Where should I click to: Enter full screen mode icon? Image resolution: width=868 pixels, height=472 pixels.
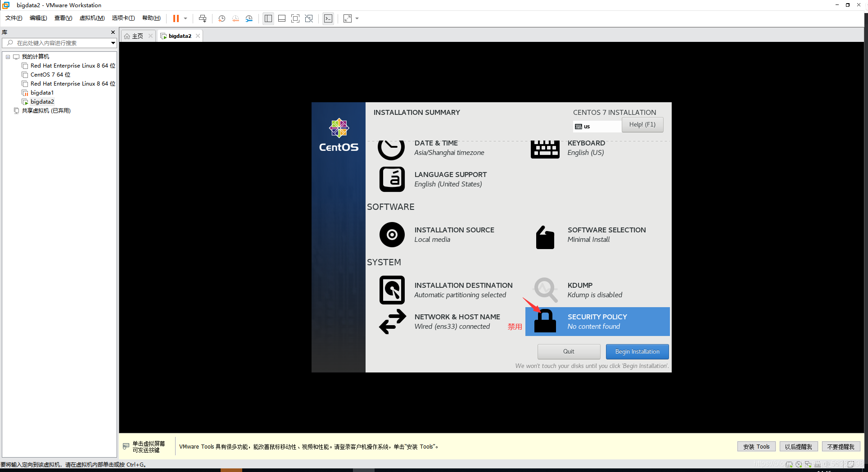coord(295,18)
